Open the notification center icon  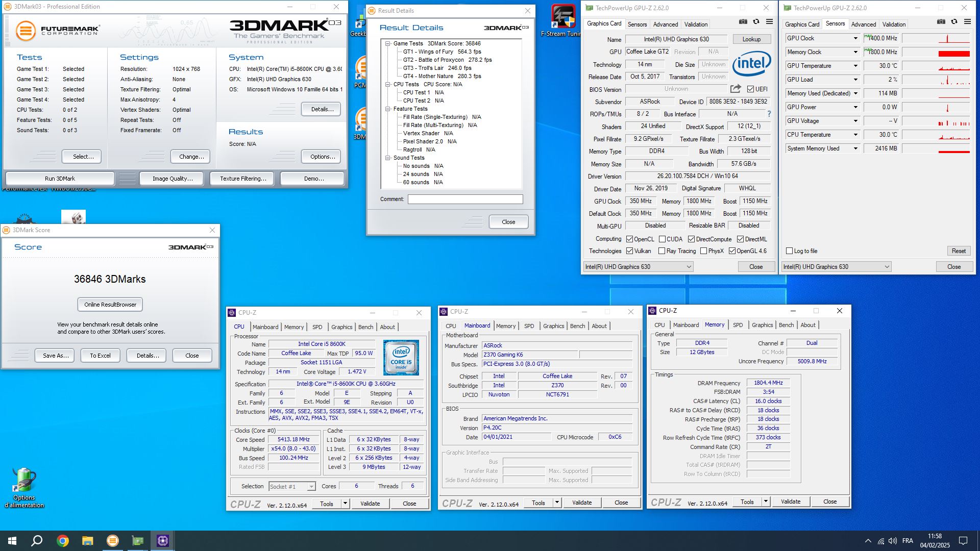tap(963, 541)
